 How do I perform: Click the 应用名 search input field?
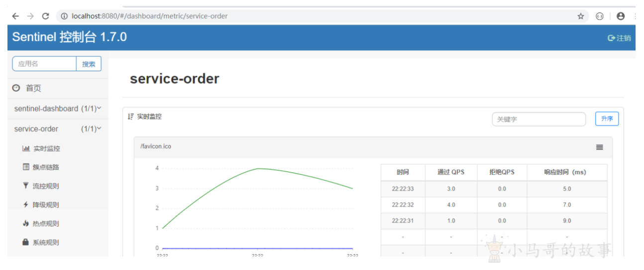click(x=44, y=64)
